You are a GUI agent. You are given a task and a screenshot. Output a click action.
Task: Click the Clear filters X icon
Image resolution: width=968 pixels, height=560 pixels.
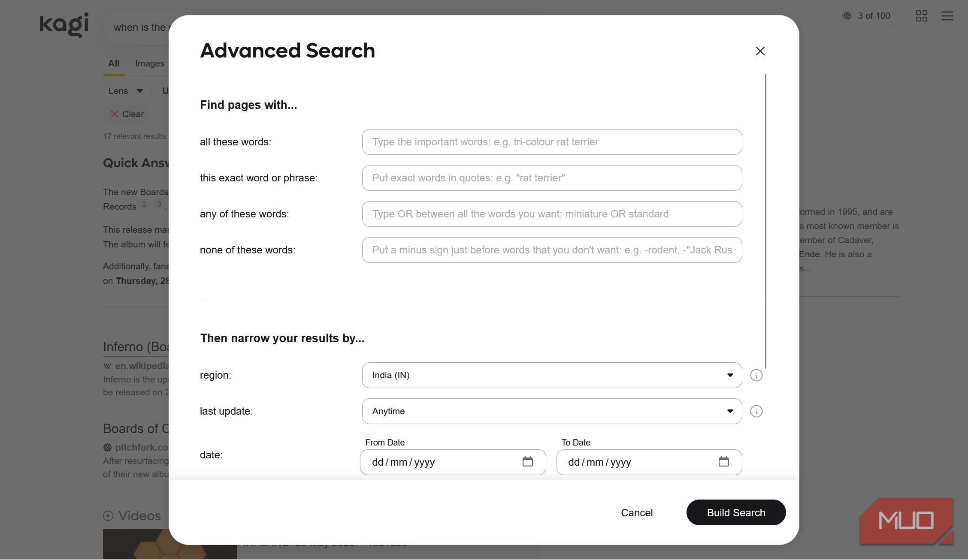(114, 114)
